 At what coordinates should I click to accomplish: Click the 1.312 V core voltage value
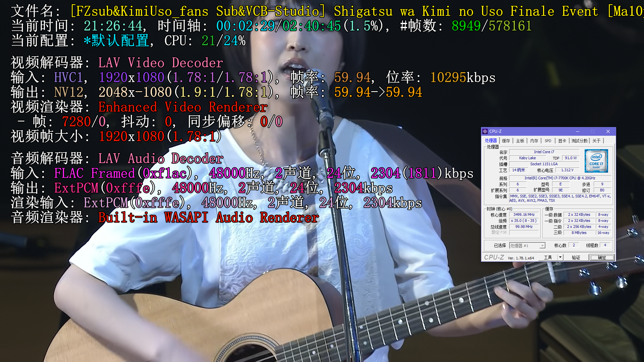567,170
